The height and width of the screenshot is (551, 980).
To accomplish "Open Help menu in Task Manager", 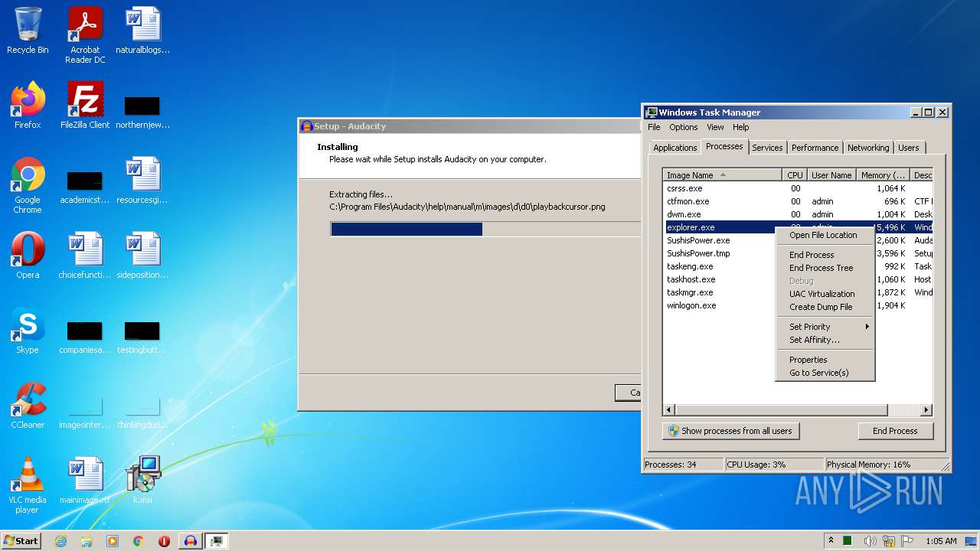I will (x=740, y=127).
